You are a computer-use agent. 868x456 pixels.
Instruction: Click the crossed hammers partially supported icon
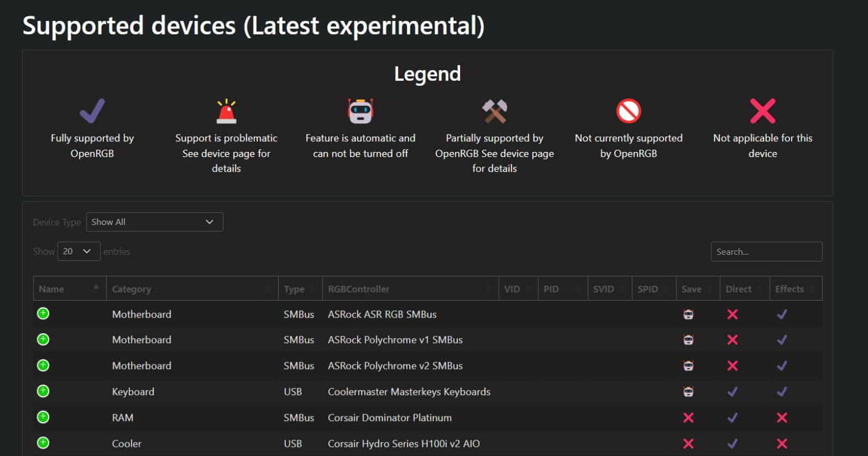tap(494, 111)
